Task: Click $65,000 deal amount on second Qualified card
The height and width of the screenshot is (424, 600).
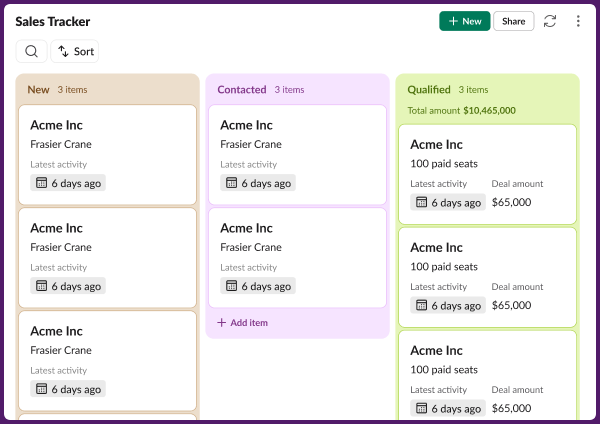Action: click(x=512, y=305)
